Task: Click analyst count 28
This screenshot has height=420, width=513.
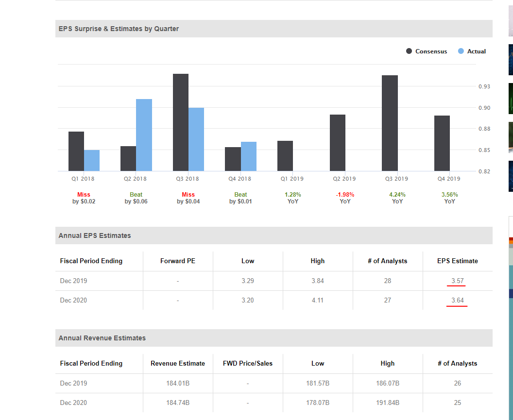Action: point(387,281)
